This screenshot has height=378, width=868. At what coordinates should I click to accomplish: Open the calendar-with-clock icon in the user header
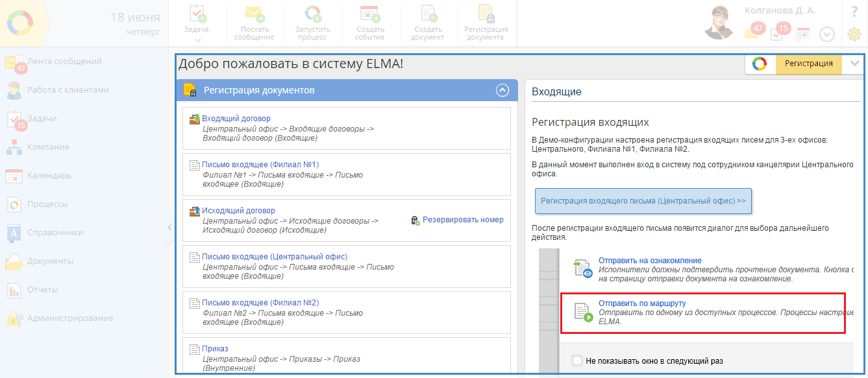click(803, 34)
